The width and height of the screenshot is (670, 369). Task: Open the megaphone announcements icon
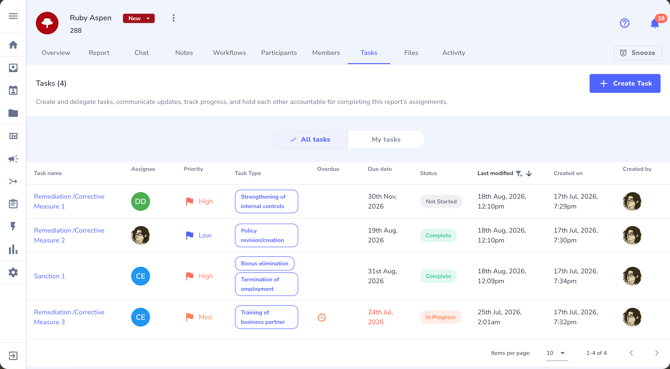pos(13,159)
